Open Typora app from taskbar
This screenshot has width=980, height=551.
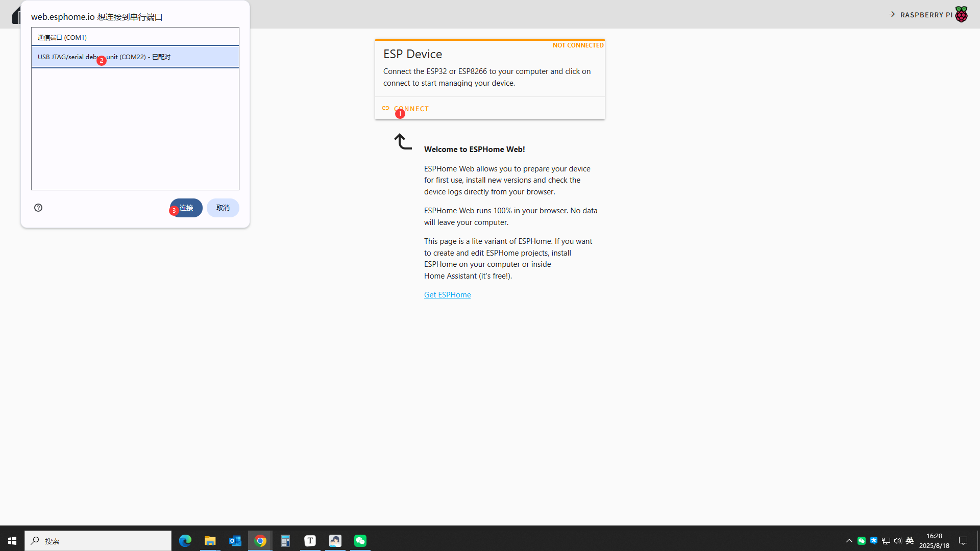(310, 541)
